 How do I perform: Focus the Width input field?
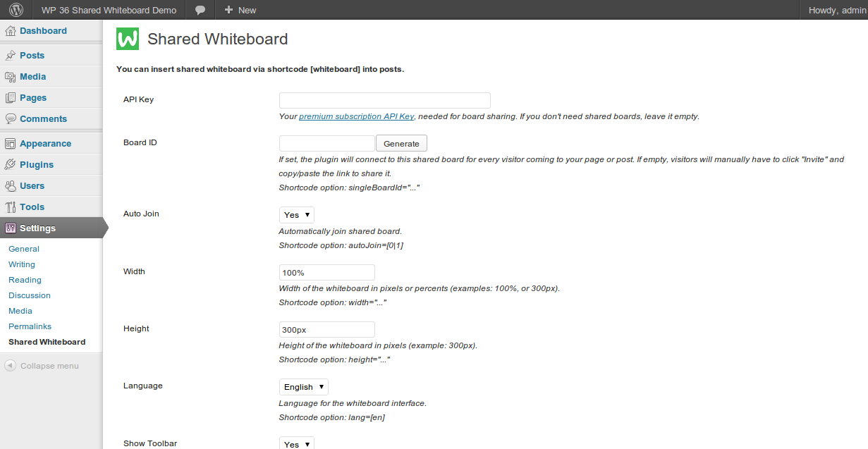click(326, 273)
